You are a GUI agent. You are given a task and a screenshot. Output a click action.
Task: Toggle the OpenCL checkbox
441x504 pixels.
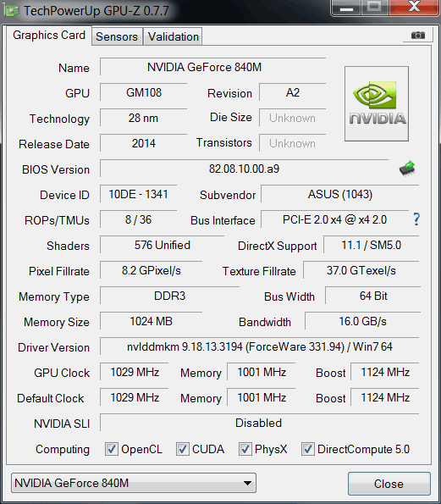point(111,449)
